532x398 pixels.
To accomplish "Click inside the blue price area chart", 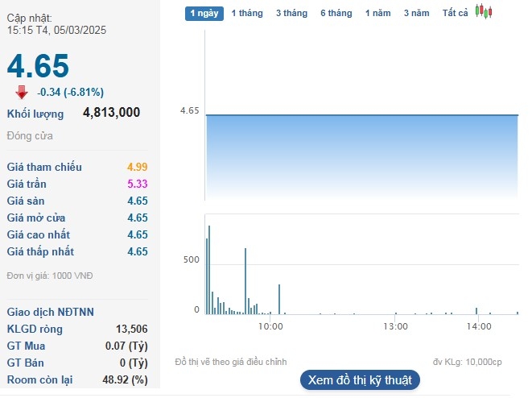I will 362,157.
